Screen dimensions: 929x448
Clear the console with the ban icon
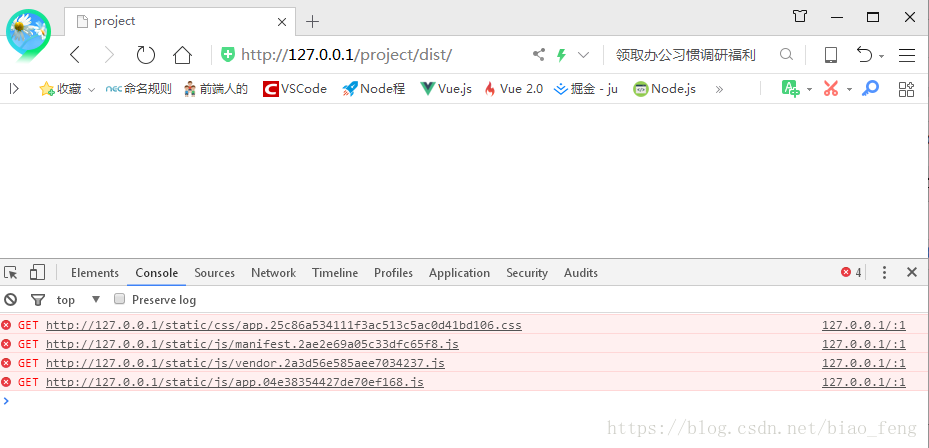click(x=11, y=300)
